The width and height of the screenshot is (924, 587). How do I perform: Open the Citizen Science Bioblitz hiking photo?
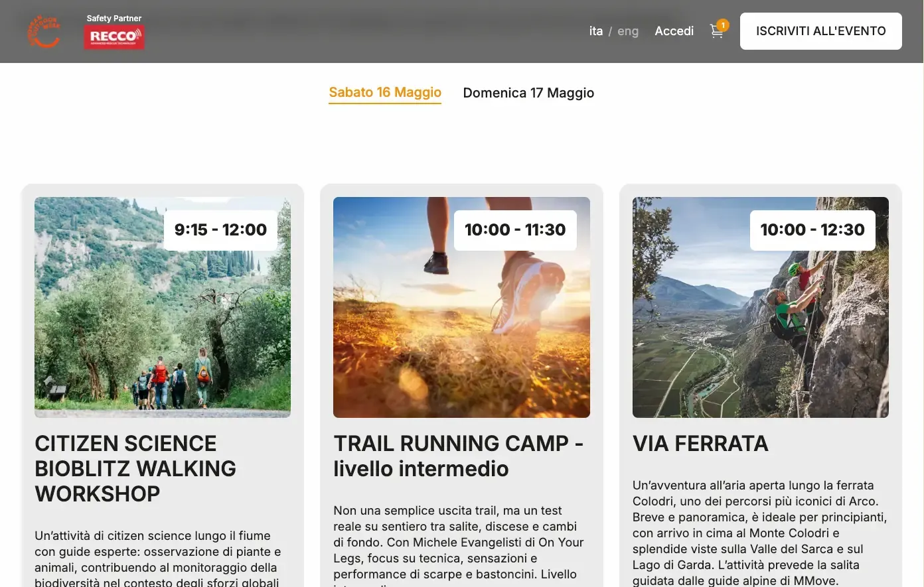click(x=163, y=307)
